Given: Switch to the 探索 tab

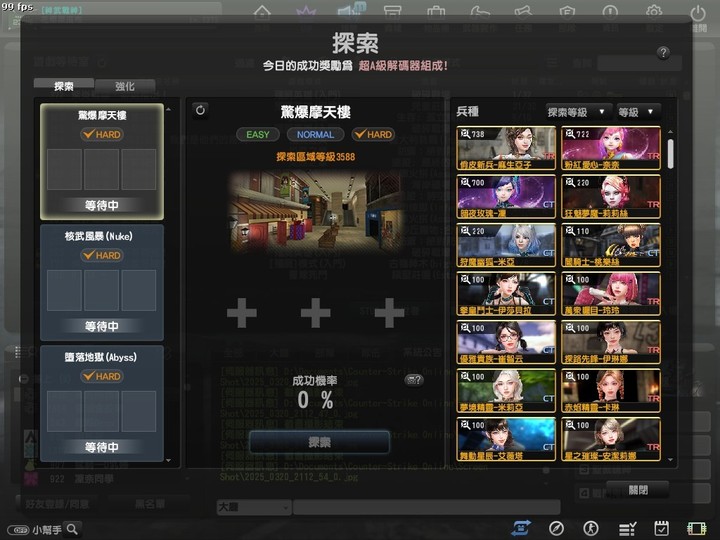Looking at the screenshot, I should pos(64,86).
